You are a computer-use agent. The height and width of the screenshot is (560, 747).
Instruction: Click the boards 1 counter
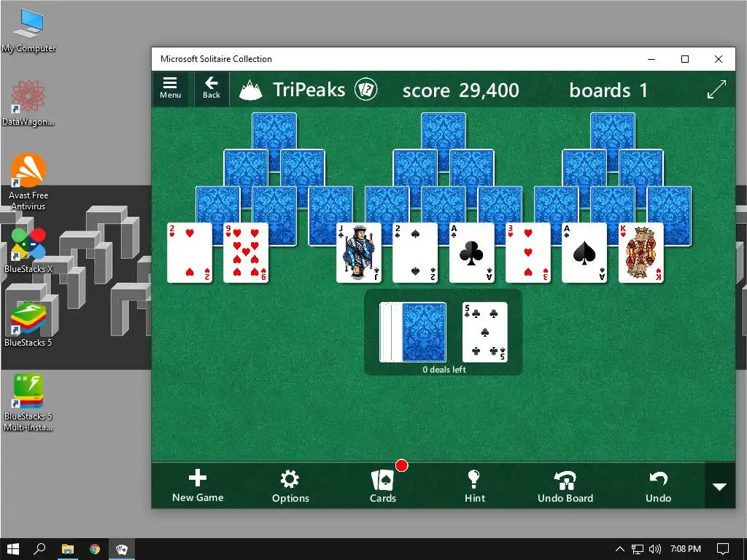point(608,90)
